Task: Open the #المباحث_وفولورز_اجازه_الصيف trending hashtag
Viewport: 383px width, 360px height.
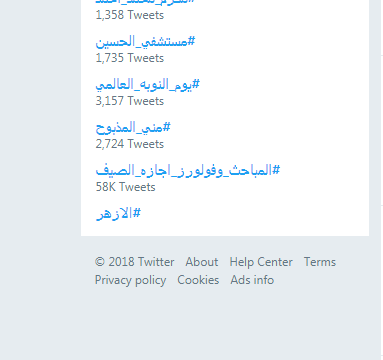Action: pos(188,171)
